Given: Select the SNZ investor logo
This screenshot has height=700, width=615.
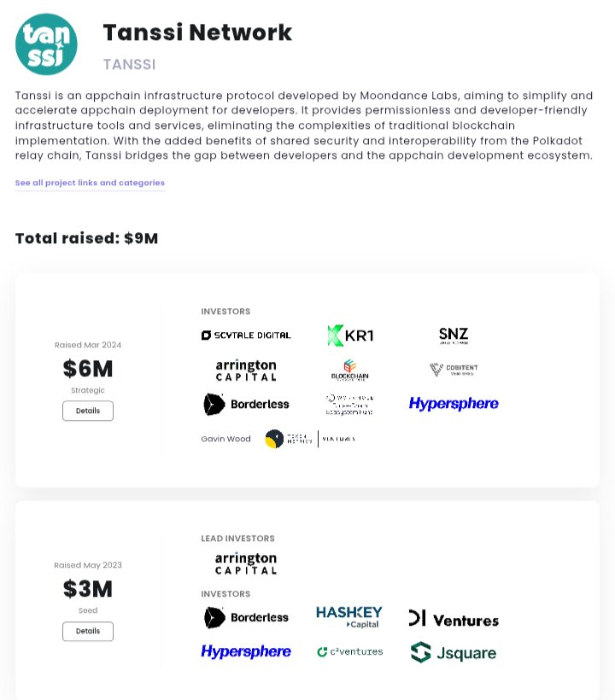Looking at the screenshot, I should 453,335.
